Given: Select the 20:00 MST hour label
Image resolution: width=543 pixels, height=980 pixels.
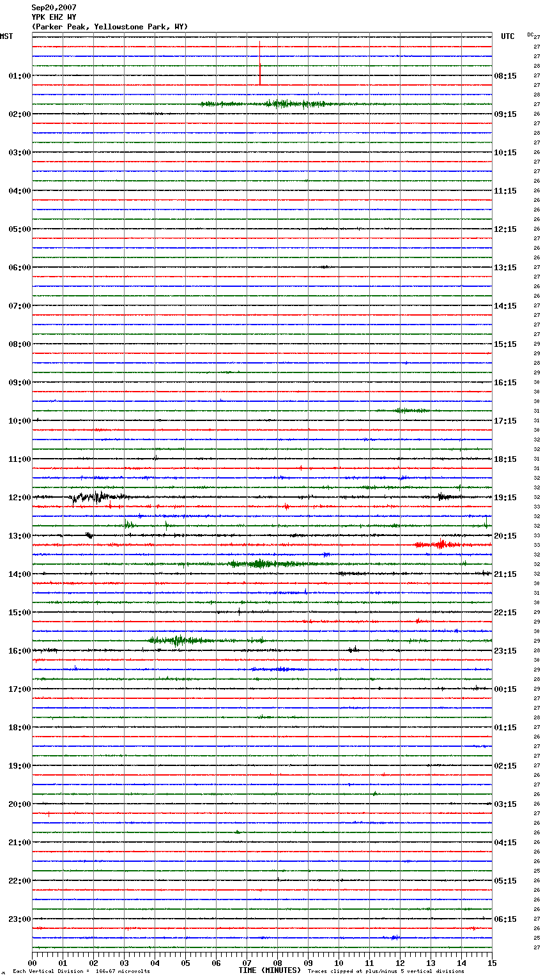Looking at the screenshot, I should (x=20, y=804).
